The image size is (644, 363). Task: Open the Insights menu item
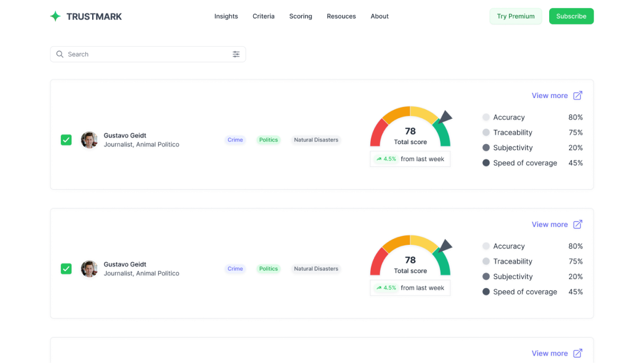click(x=226, y=16)
